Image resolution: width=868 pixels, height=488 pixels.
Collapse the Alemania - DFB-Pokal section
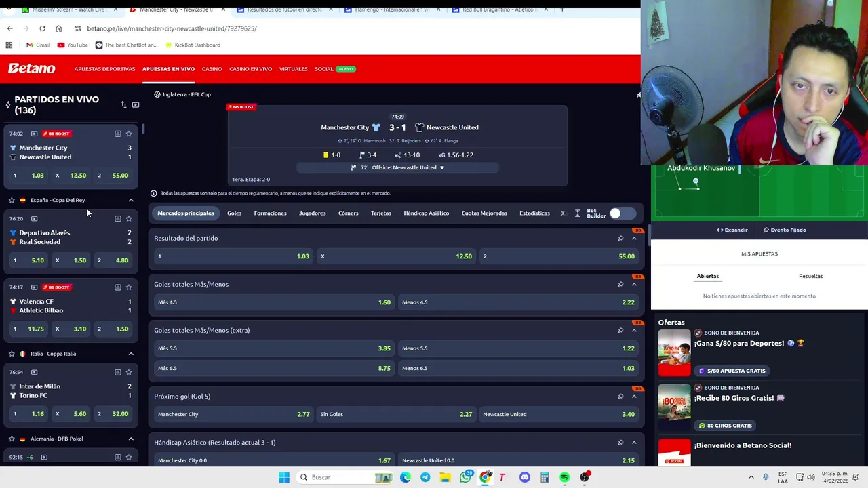point(131,439)
